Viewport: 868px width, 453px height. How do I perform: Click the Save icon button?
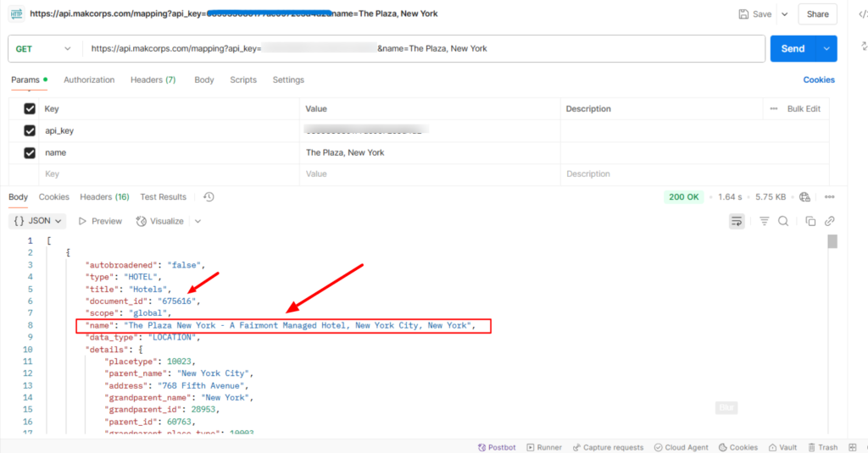point(755,14)
